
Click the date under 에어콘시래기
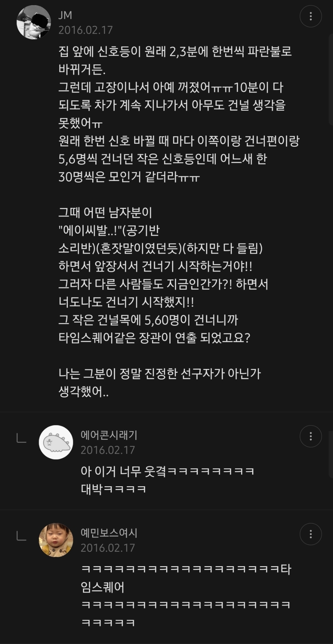pyautogui.click(x=108, y=450)
